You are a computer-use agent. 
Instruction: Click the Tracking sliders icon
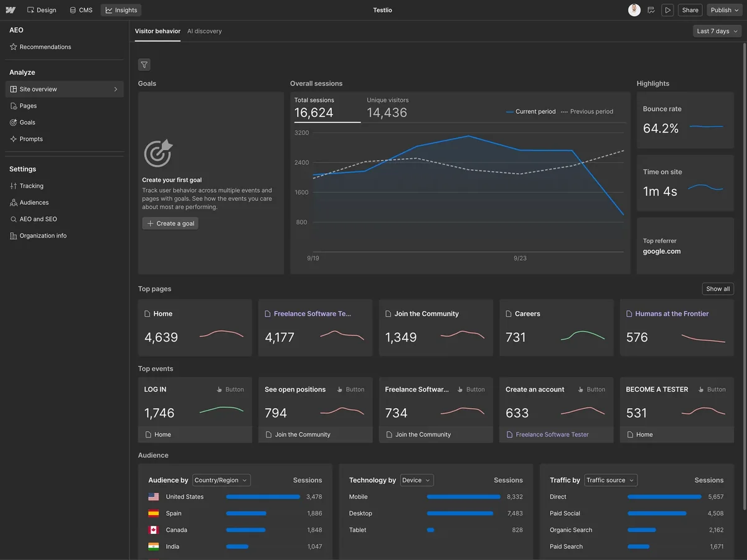click(x=14, y=185)
